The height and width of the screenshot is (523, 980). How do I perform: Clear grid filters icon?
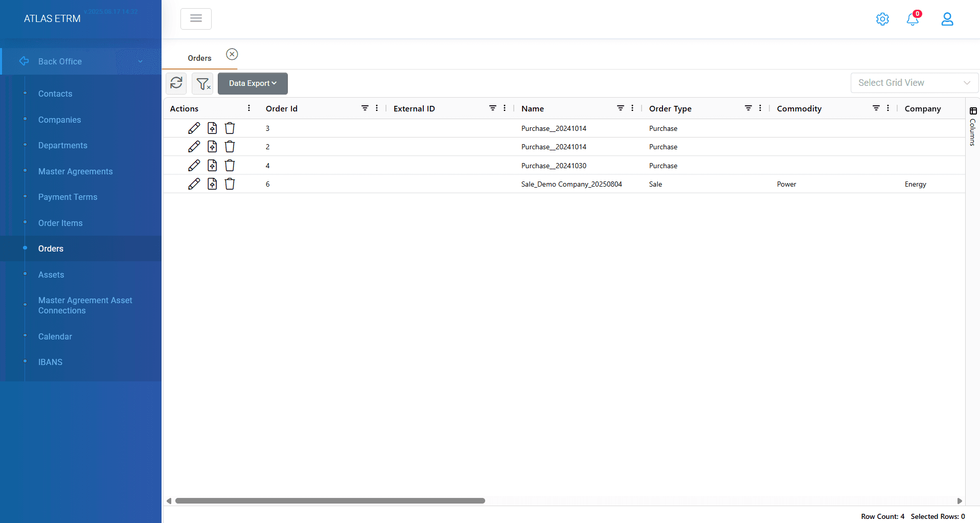coord(202,83)
